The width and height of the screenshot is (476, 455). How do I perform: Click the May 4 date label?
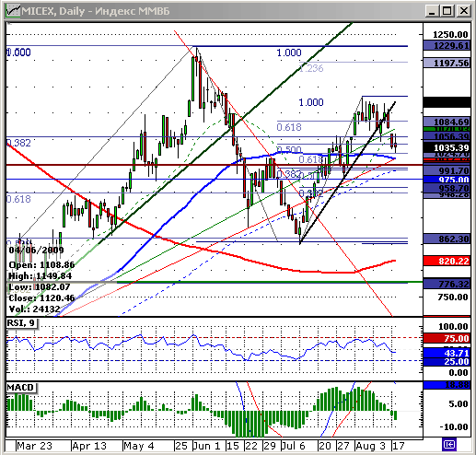tap(139, 446)
